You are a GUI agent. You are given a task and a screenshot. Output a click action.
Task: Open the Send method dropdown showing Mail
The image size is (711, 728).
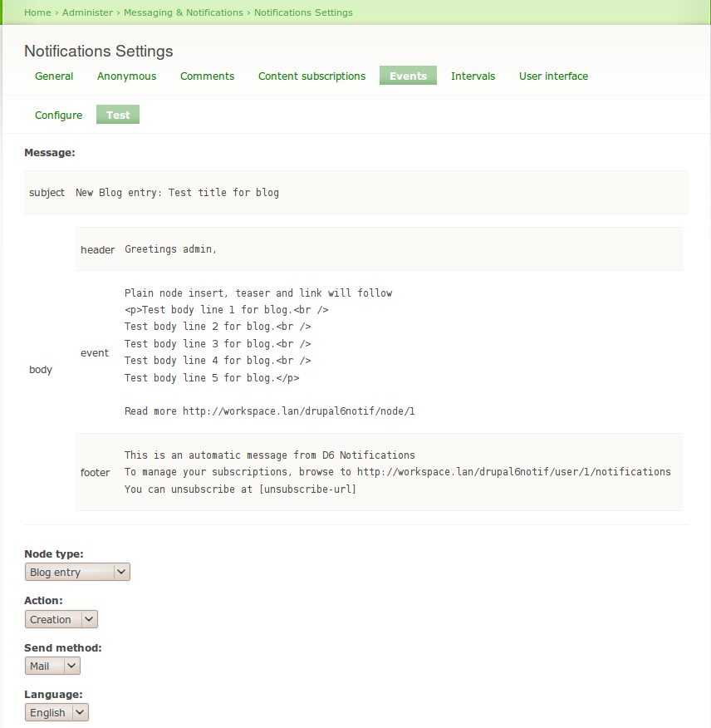(51, 665)
